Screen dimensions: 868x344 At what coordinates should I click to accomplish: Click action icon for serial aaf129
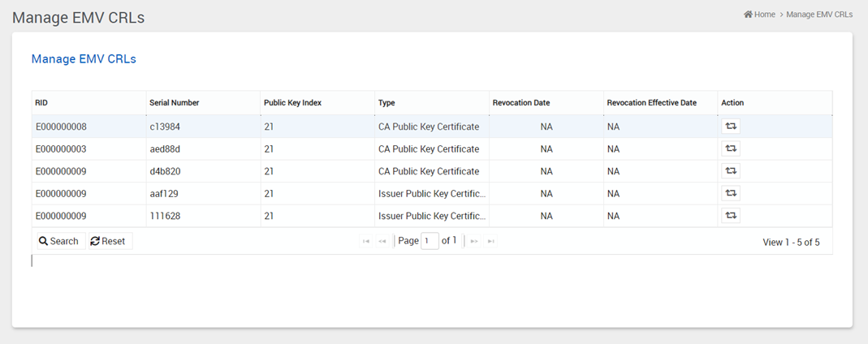click(x=731, y=193)
